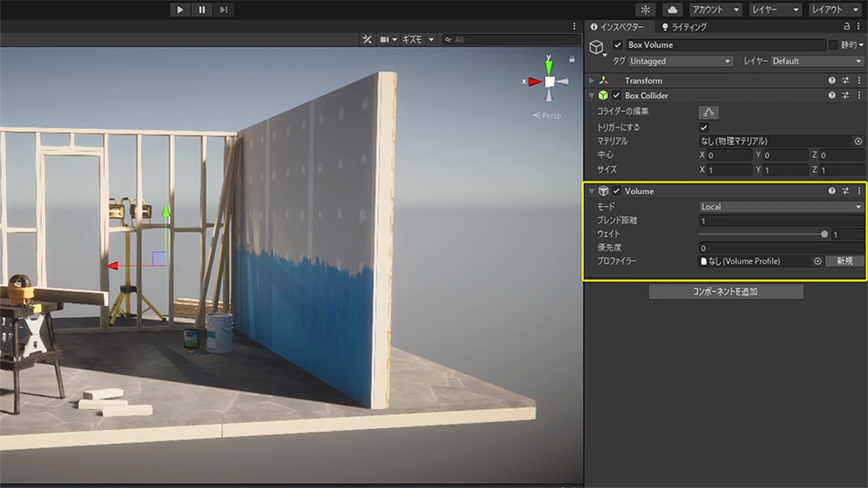Open the Volume component help icon

tap(832, 191)
